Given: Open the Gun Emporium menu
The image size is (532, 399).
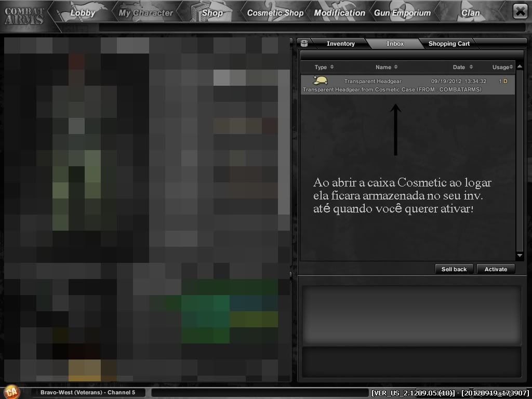Looking at the screenshot, I should tap(403, 13).
